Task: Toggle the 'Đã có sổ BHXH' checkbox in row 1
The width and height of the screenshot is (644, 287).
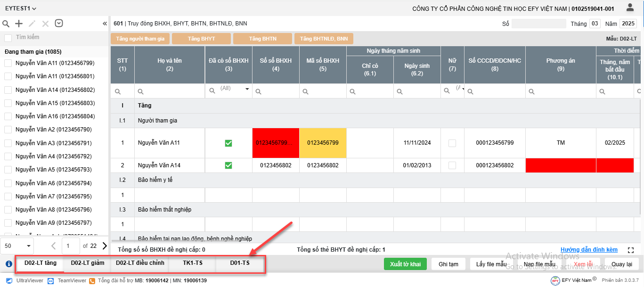Action: [228, 143]
